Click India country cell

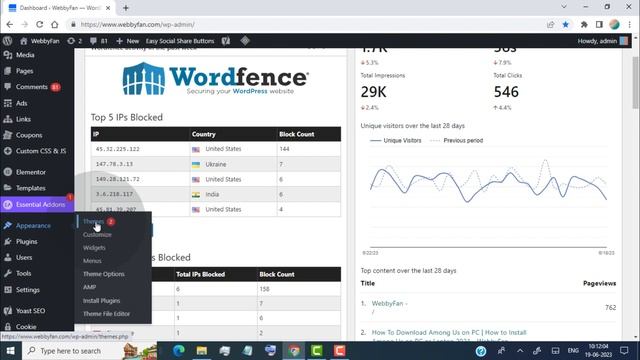[x=233, y=194]
